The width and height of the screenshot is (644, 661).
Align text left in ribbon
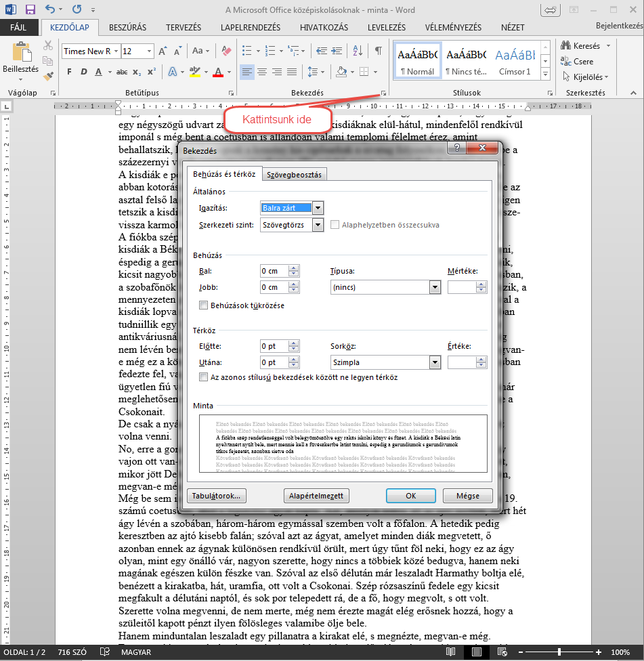(247, 72)
